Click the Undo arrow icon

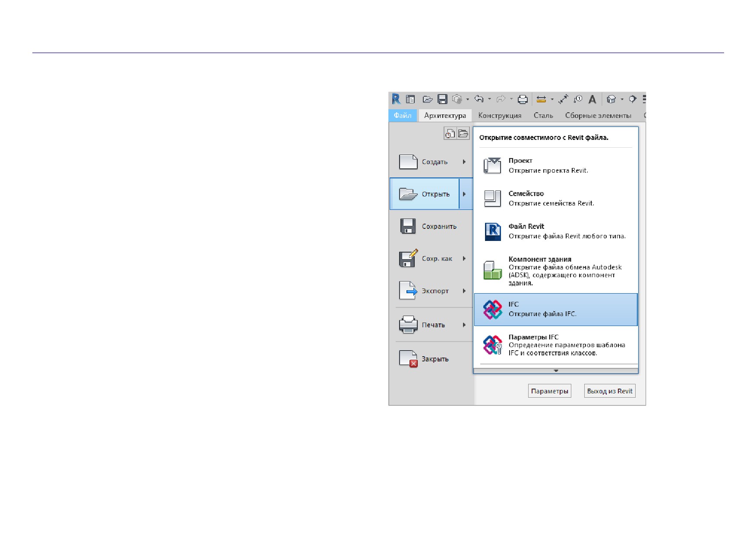pos(479,99)
